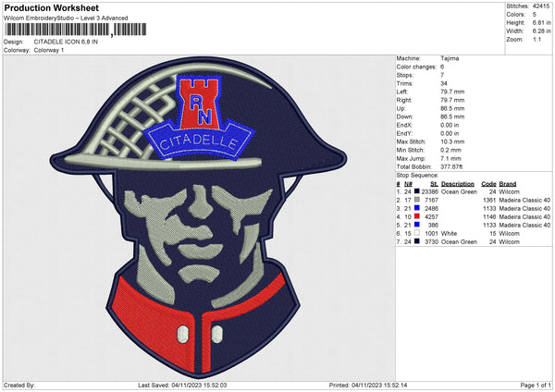Click the 'Stop Sequence:' heading
The width and height of the screenshot is (555, 392).
click(417, 176)
